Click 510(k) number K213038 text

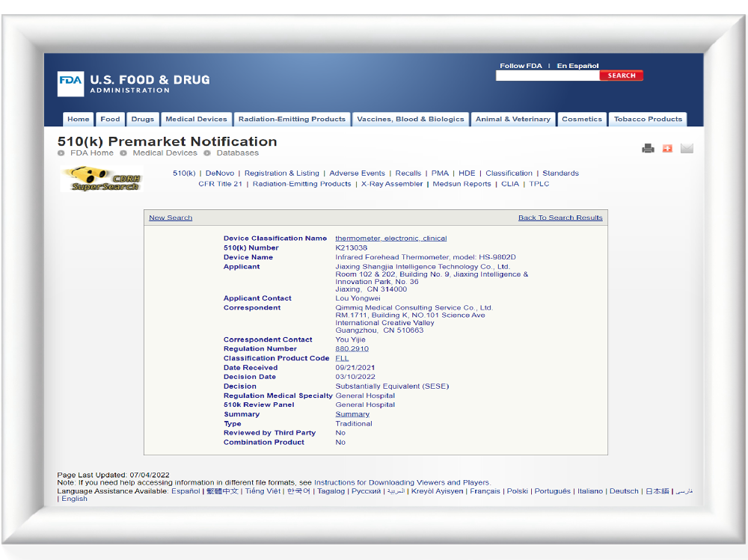click(351, 247)
